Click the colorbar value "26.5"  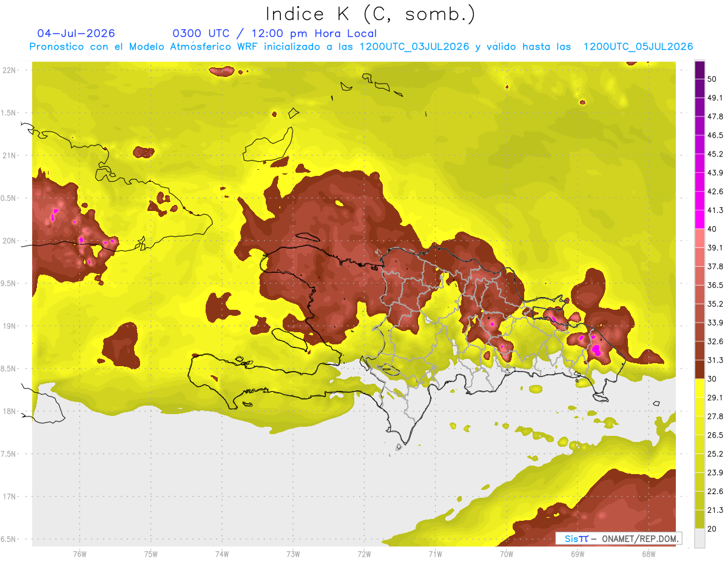pos(715,435)
